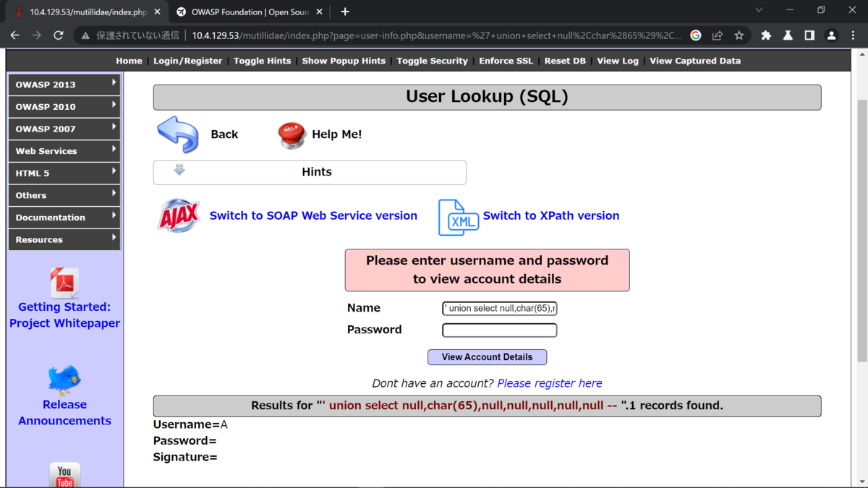Click the Username=A result text
The height and width of the screenshot is (488, 868).
pos(190,424)
